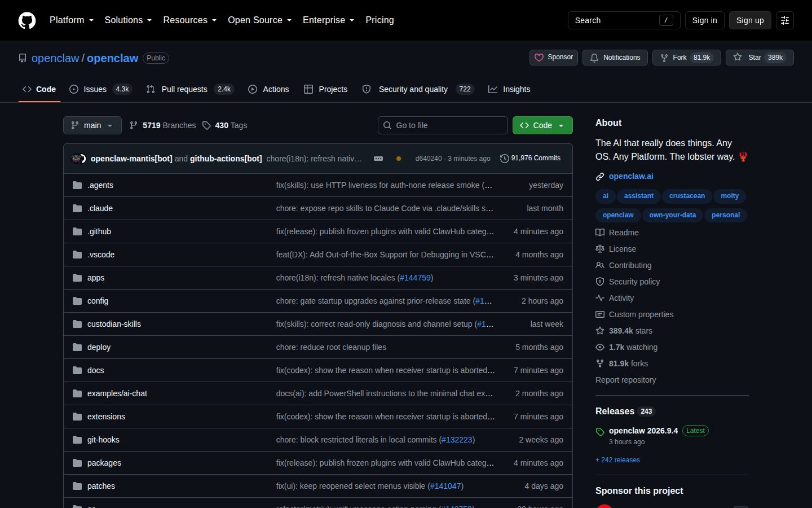The image size is (812, 508).
Task: Click the folder icon for patches
Action: [77, 486]
